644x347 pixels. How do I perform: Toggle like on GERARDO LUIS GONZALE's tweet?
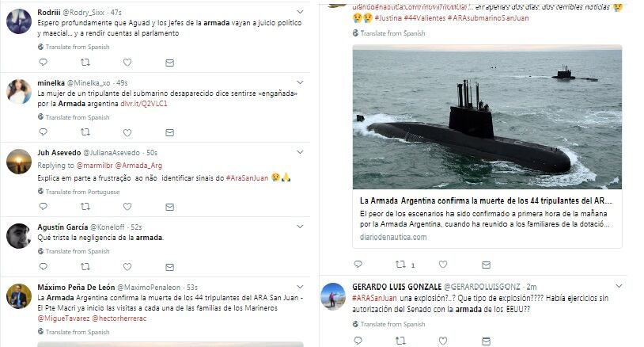point(443,341)
